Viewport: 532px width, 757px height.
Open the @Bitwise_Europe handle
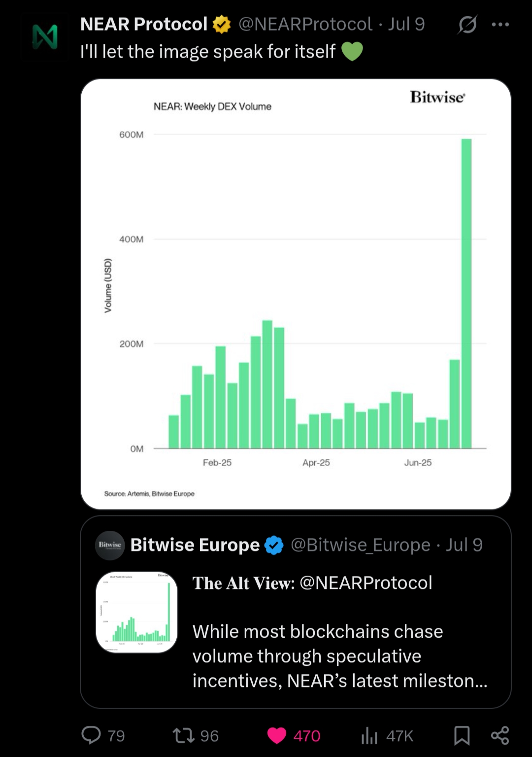(x=361, y=545)
